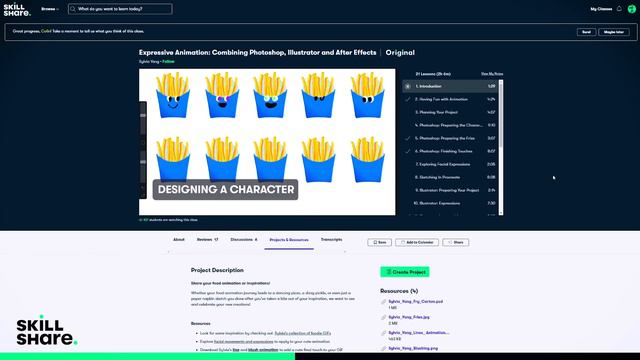Click the Project Description heading
This screenshot has width=640, height=360.
(x=217, y=270)
